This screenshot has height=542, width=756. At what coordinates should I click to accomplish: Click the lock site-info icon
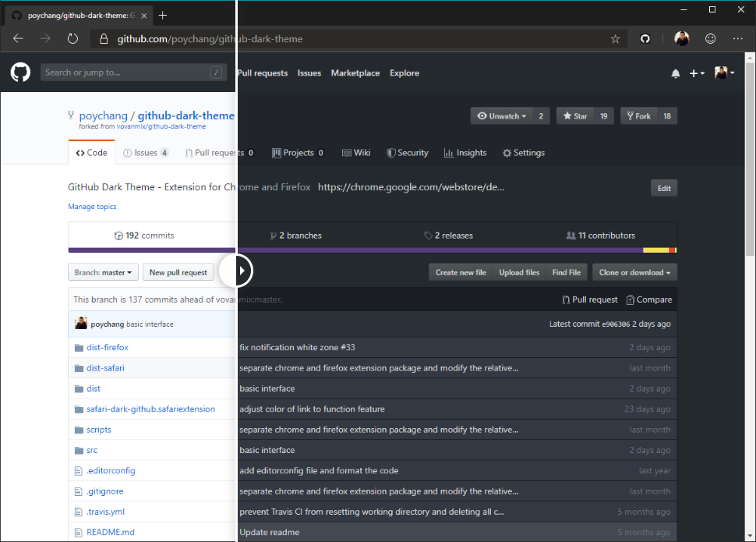click(x=104, y=39)
